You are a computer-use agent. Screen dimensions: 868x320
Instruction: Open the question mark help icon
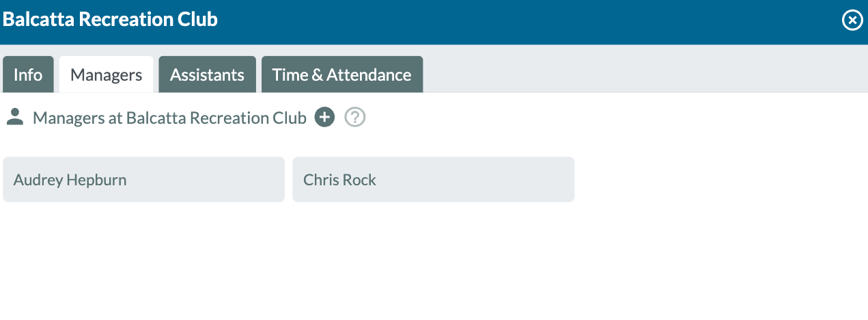click(x=355, y=118)
